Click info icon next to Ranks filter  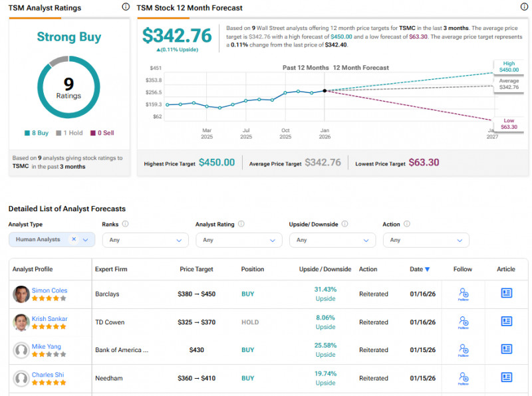[x=125, y=225]
